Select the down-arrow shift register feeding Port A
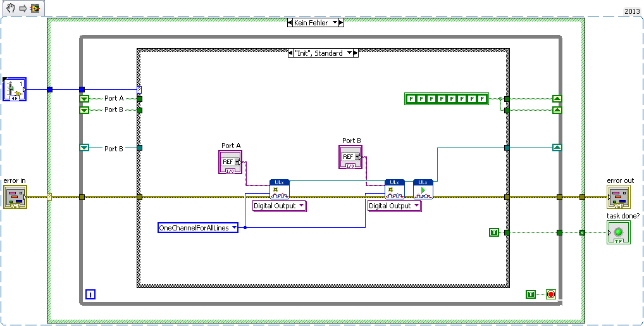Viewport: 644px width, 326px height. pyautogui.click(x=84, y=99)
